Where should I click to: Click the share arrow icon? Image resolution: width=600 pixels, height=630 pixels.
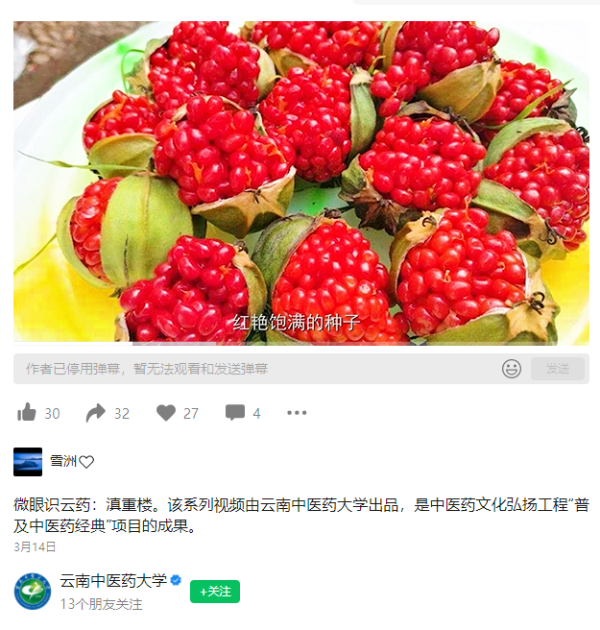coord(95,413)
